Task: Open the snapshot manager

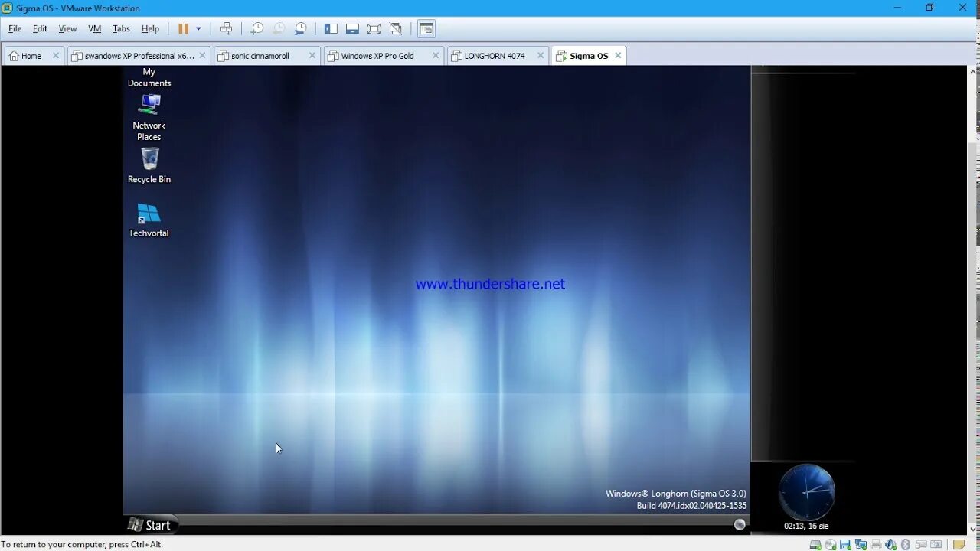Action: click(x=301, y=28)
